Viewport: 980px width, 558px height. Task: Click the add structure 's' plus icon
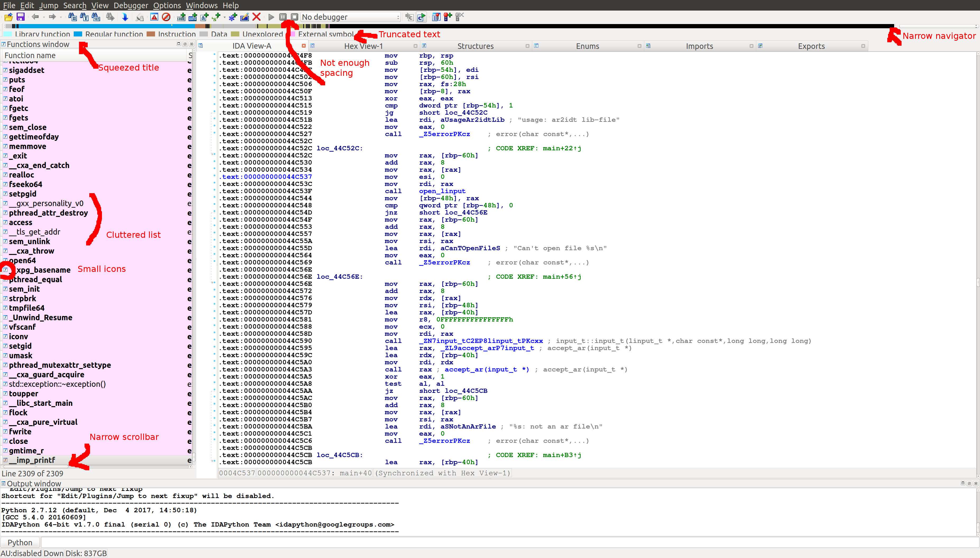pyautogui.click(x=216, y=17)
